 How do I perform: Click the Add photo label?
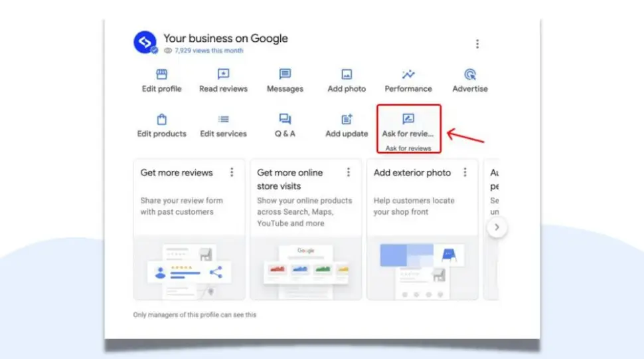coord(347,89)
